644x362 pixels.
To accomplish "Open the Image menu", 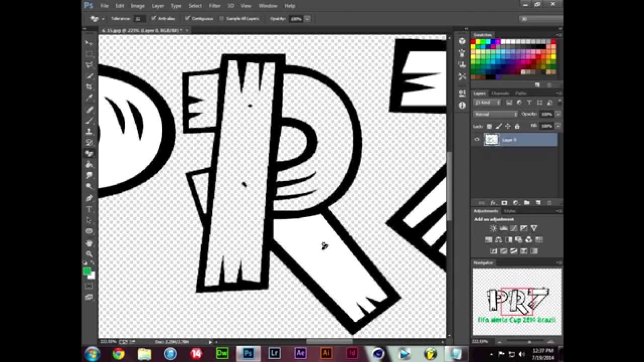I will 137,6.
